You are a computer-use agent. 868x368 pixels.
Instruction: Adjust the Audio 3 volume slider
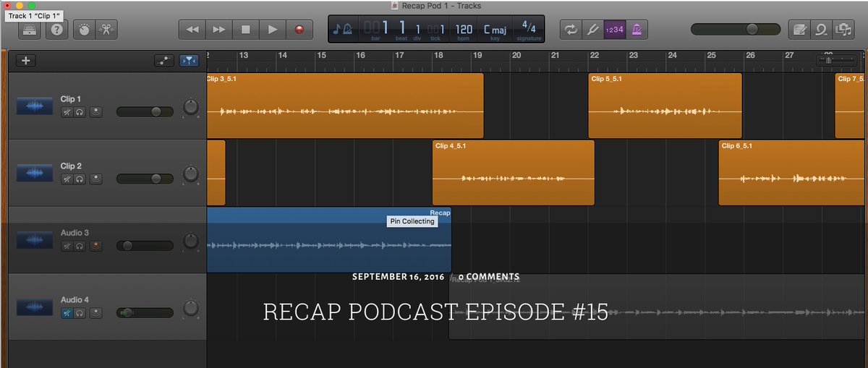145,246
